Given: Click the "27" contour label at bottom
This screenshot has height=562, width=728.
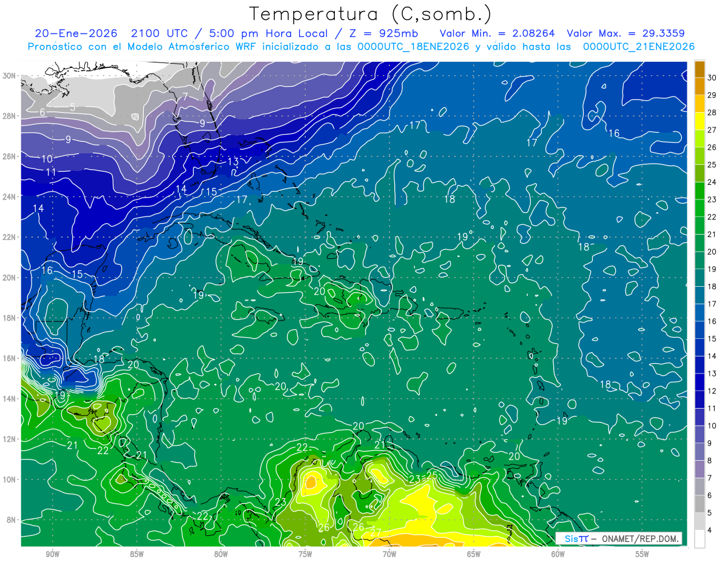Looking at the screenshot, I should [x=376, y=532].
